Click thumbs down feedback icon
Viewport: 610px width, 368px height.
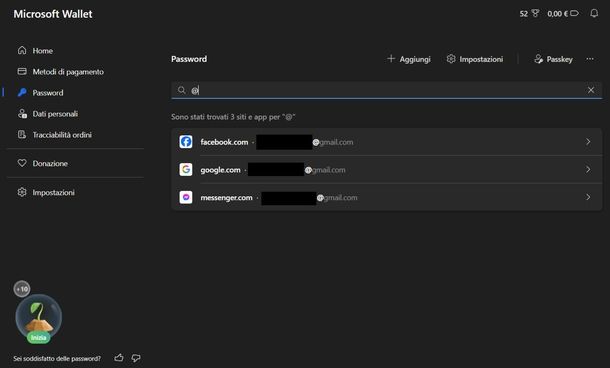pos(136,358)
